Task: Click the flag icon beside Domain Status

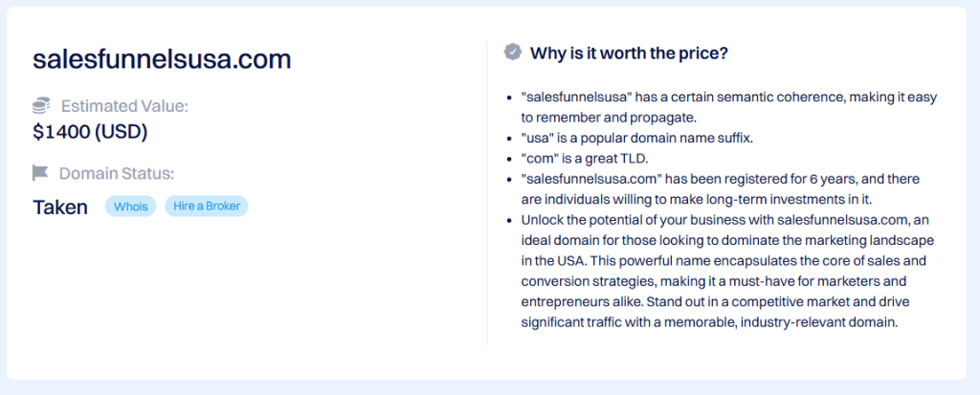Action: click(x=40, y=173)
